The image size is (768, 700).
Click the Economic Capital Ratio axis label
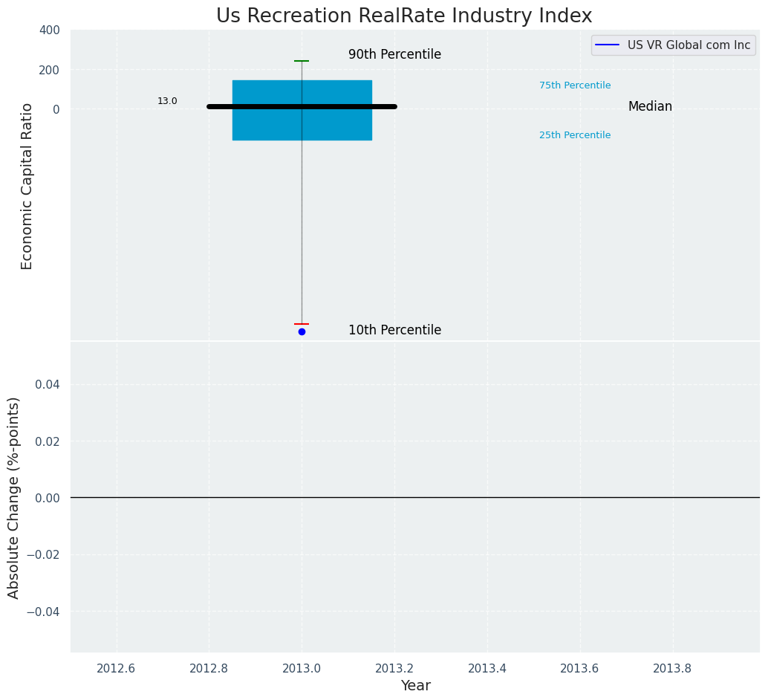[x=27, y=186]
